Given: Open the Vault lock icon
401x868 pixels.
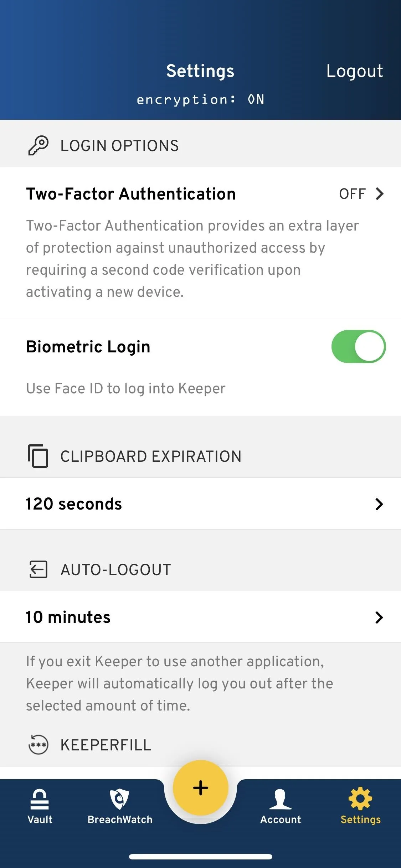Looking at the screenshot, I should tap(40, 799).
